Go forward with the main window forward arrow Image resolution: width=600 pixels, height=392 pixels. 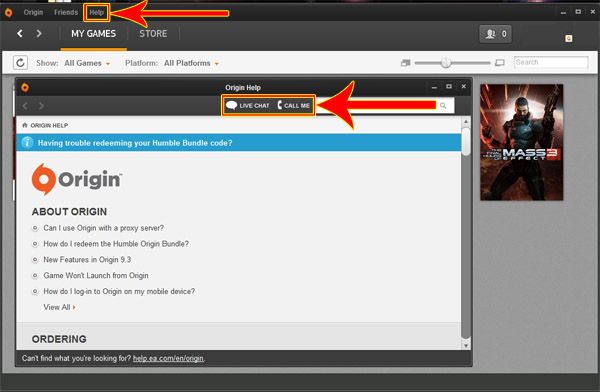[x=39, y=34]
